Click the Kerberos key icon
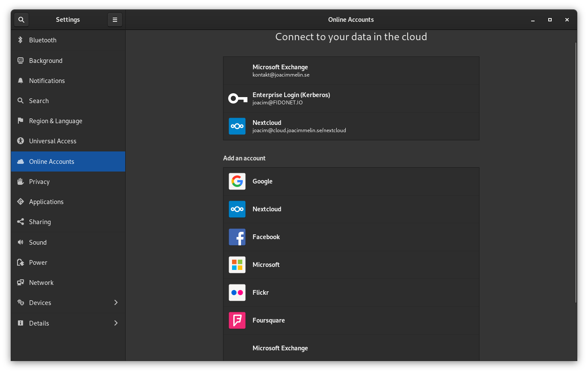 (238, 99)
